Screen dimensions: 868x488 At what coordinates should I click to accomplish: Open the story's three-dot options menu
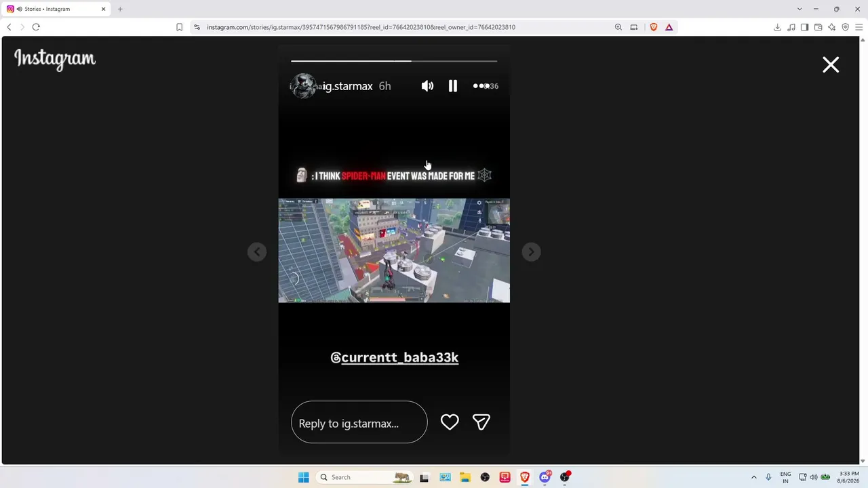480,86
